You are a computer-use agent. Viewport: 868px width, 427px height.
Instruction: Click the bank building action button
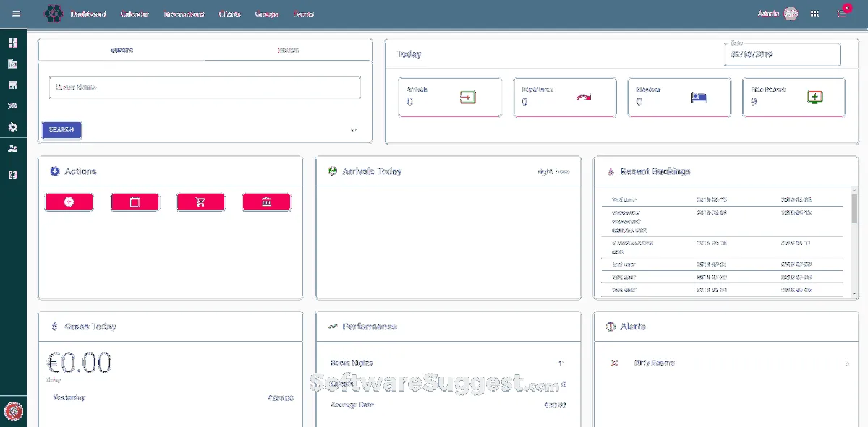pos(266,202)
